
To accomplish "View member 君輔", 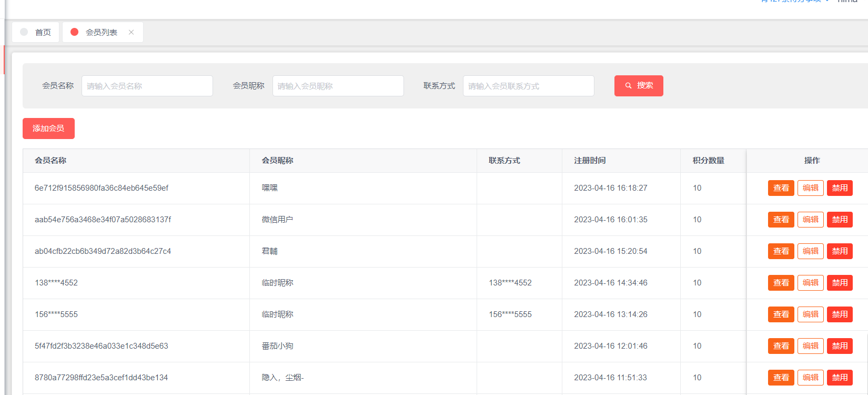I will 781,251.
